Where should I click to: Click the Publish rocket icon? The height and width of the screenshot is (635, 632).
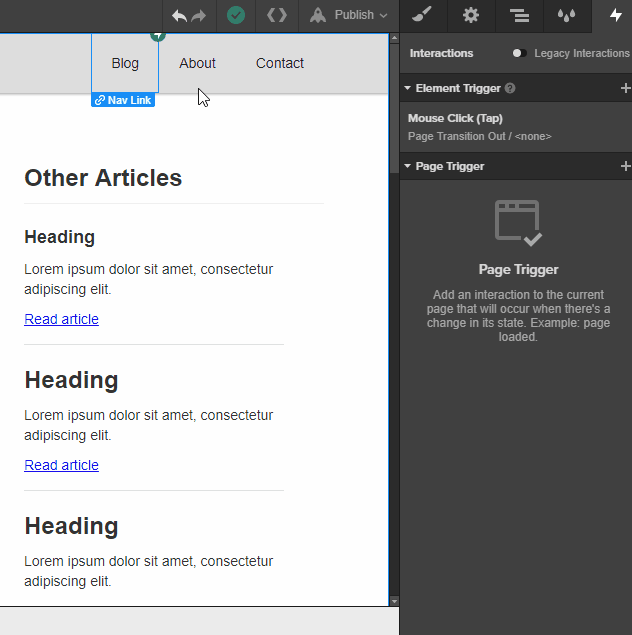point(318,15)
